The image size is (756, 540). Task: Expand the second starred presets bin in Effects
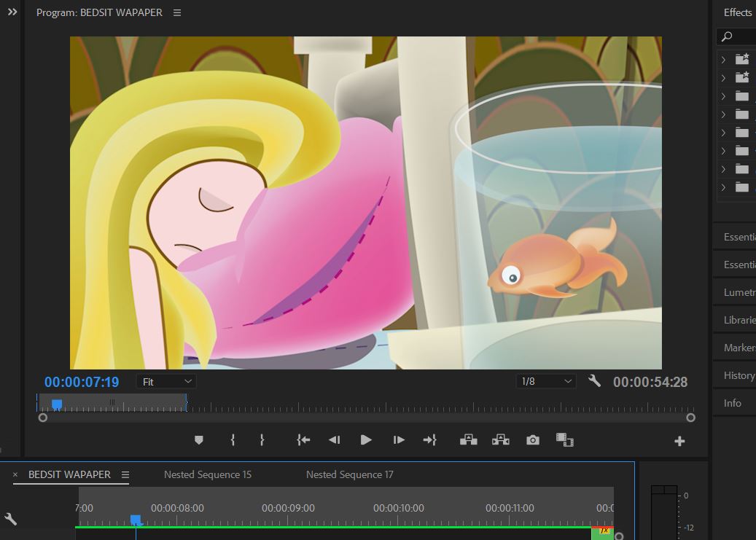coord(723,78)
